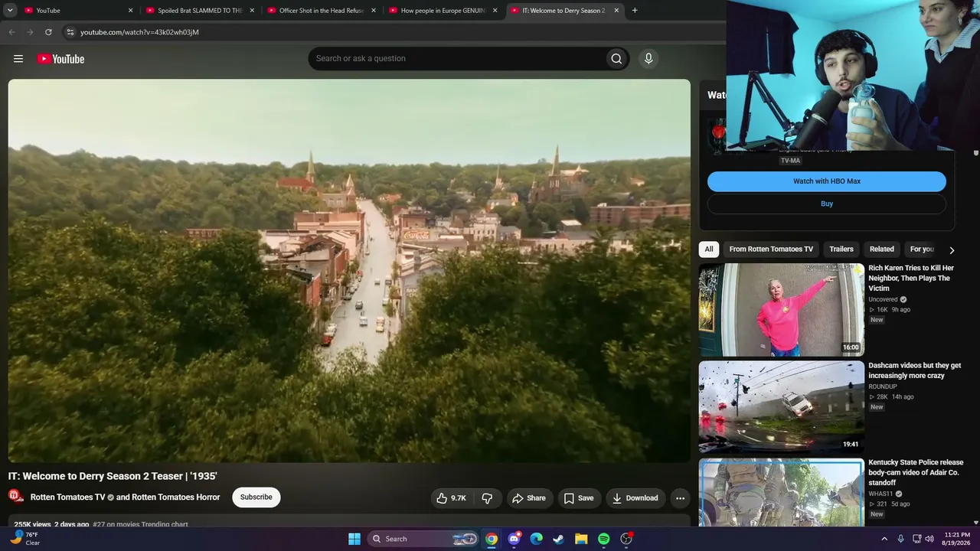
Task: View site information icon in address bar
Action: point(70,32)
